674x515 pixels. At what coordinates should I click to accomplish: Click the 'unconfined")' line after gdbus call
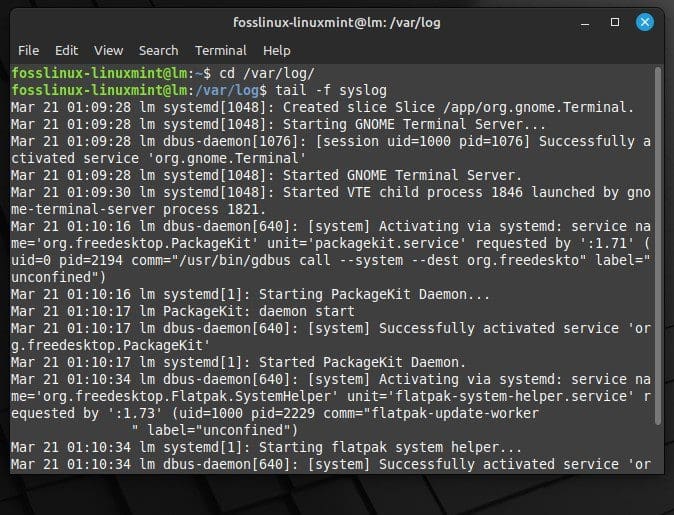point(58,277)
